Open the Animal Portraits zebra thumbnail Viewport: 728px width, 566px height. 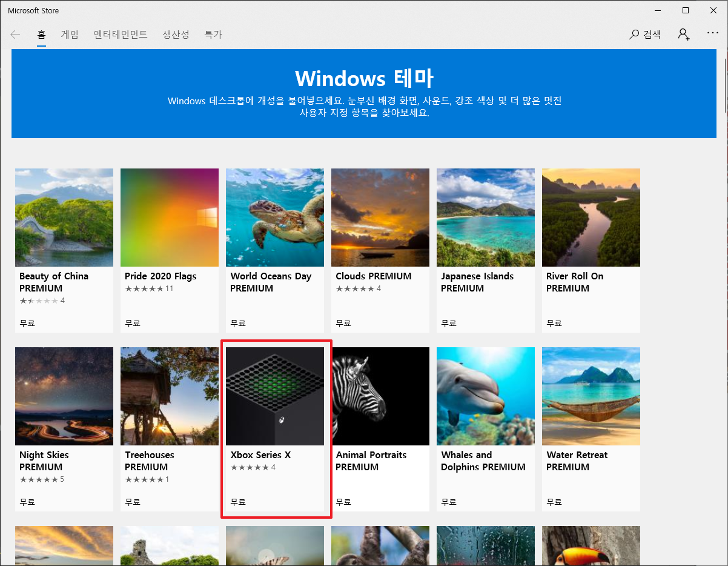[x=380, y=396]
